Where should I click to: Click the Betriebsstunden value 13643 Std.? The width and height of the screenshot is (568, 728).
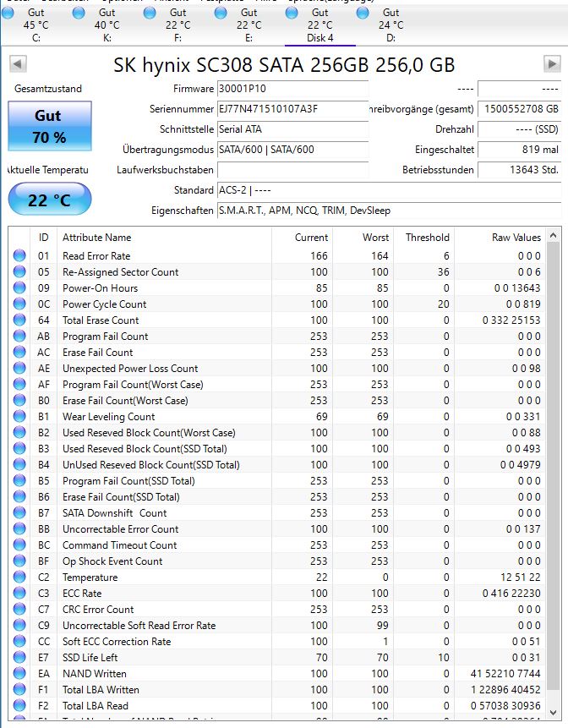[x=519, y=170]
